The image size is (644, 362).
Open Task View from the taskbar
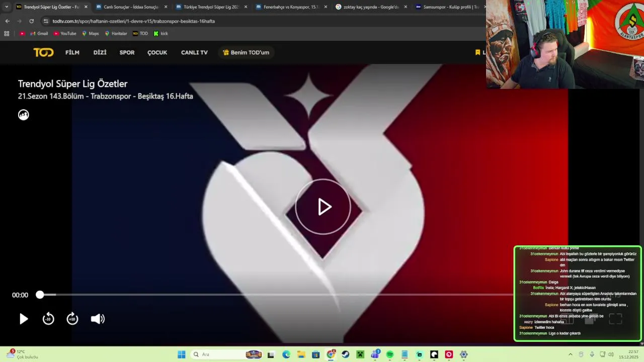(271, 354)
